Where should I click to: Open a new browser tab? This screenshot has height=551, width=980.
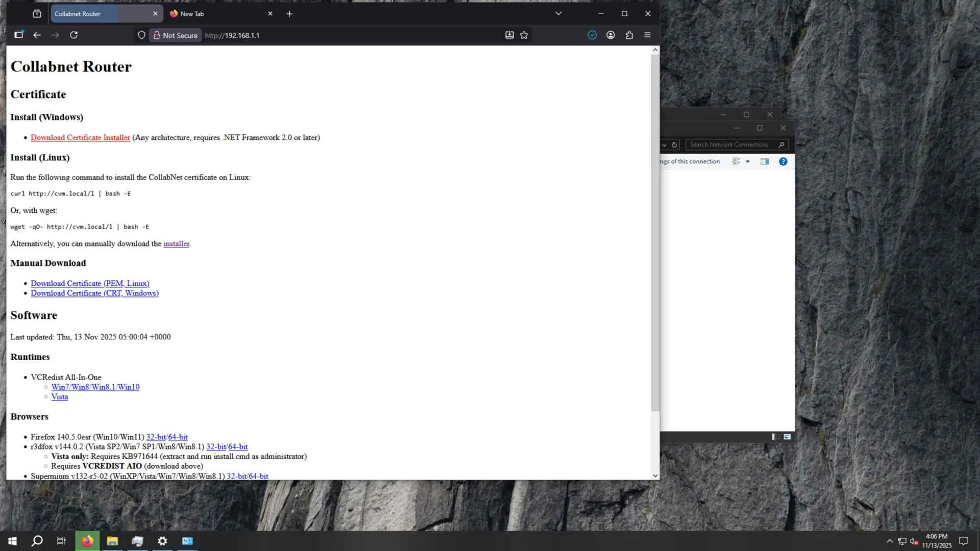[289, 14]
